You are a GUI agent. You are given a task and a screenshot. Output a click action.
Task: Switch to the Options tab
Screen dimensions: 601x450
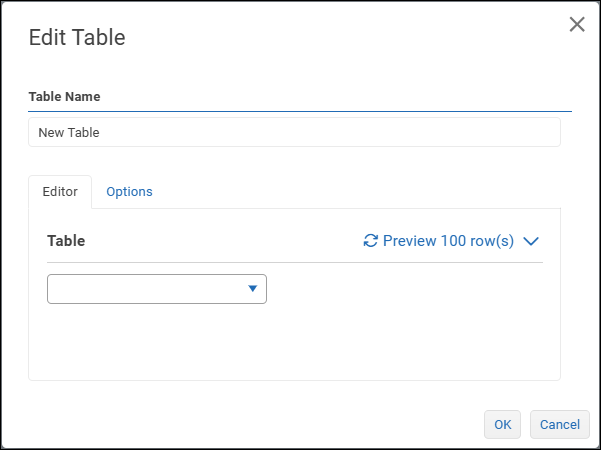129,191
